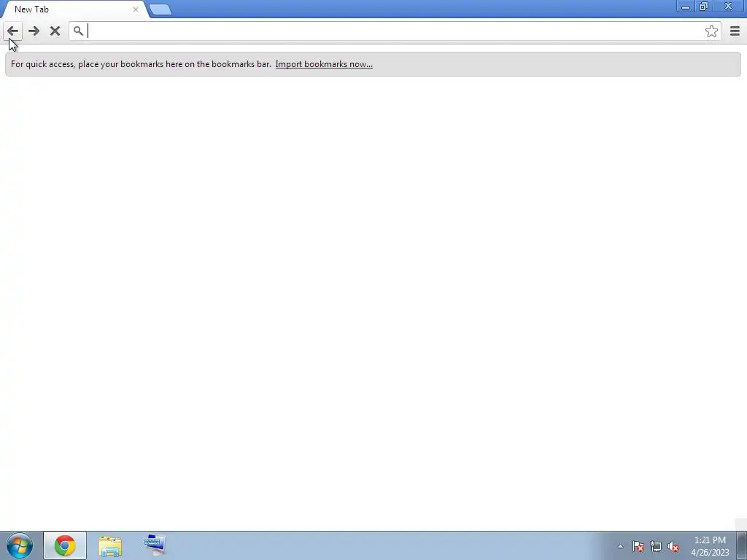Screen dimensions: 747x560
Task: Open the Action Center flag icon
Action: (638, 547)
